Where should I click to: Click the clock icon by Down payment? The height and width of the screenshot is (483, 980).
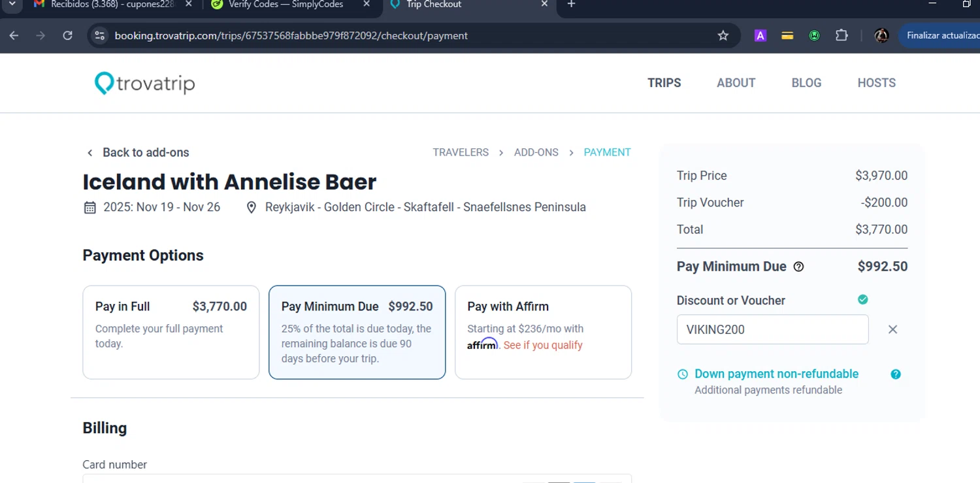[x=683, y=375]
